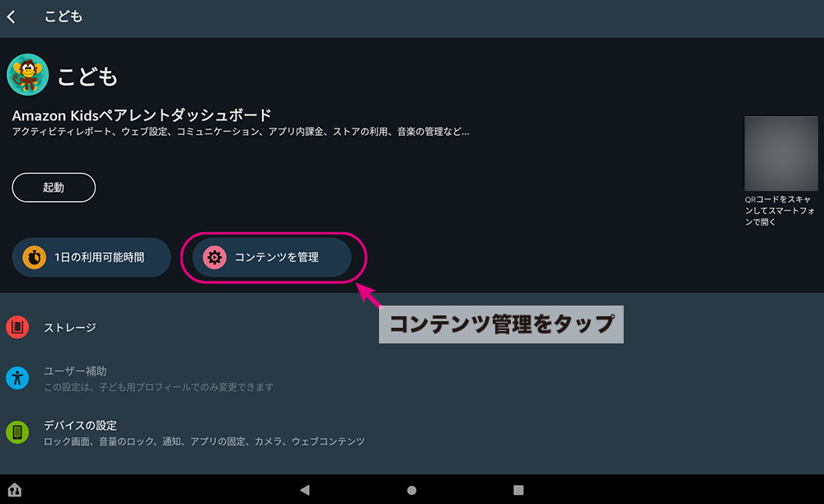The image size is (824, 504).
Task: Click the こども profile name beside avatar
Action: (87, 77)
